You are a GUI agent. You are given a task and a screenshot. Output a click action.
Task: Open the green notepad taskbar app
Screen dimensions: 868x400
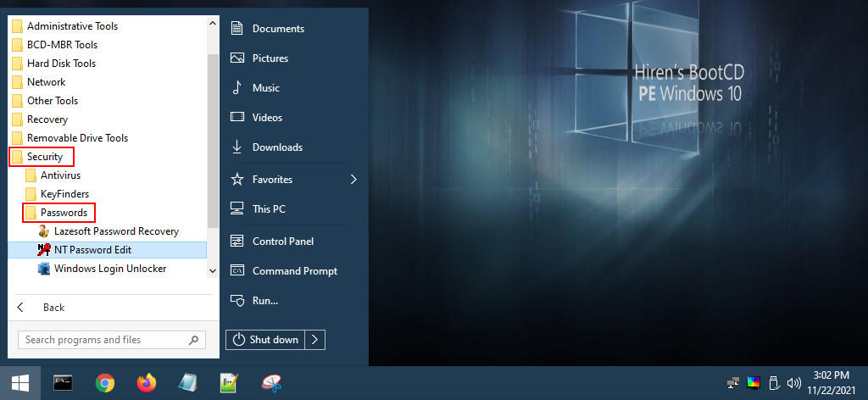tap(229, 383)
